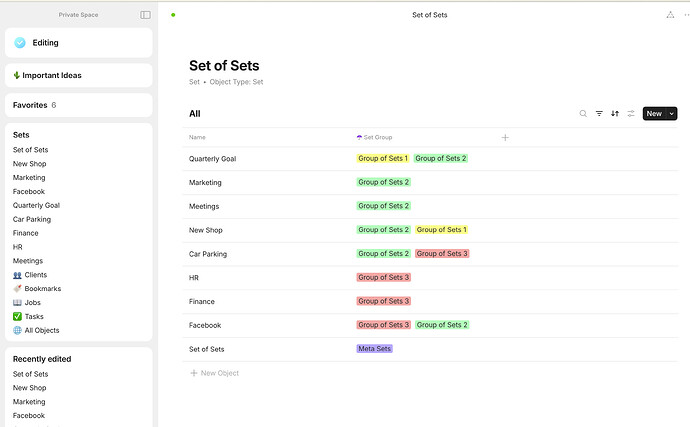Open Set of Sets under Recently edited
The width and height of the screenshot is (690, 427).
point(30,374)
